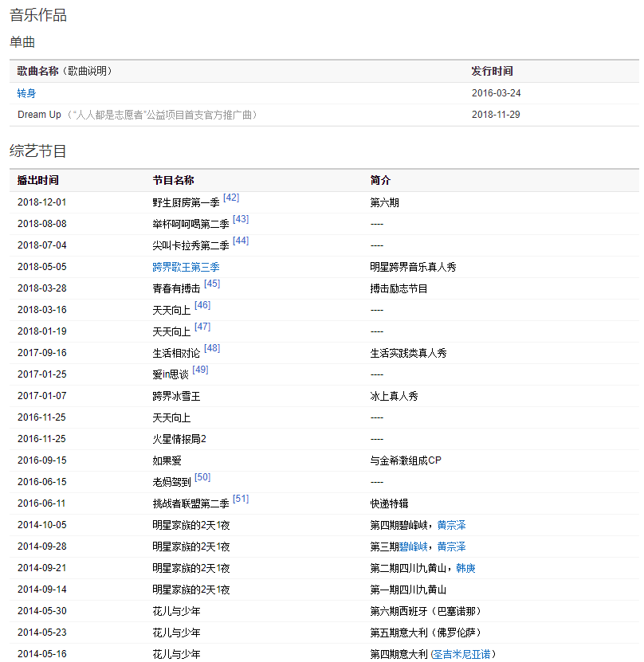Screen dimensions: 644x662
Task: Click the 圣吉米尼亚诺 location link
Action: tap(462, 654)
